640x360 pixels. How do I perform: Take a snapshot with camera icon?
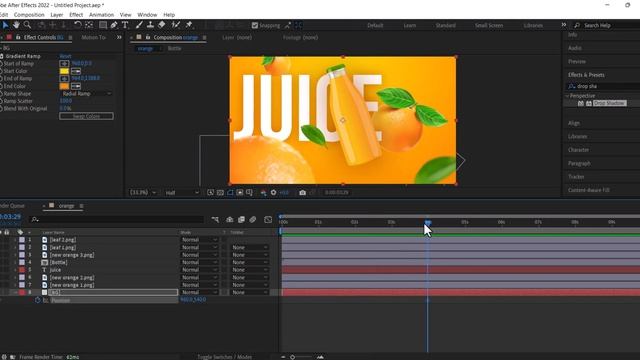click(x=302, y=193)
